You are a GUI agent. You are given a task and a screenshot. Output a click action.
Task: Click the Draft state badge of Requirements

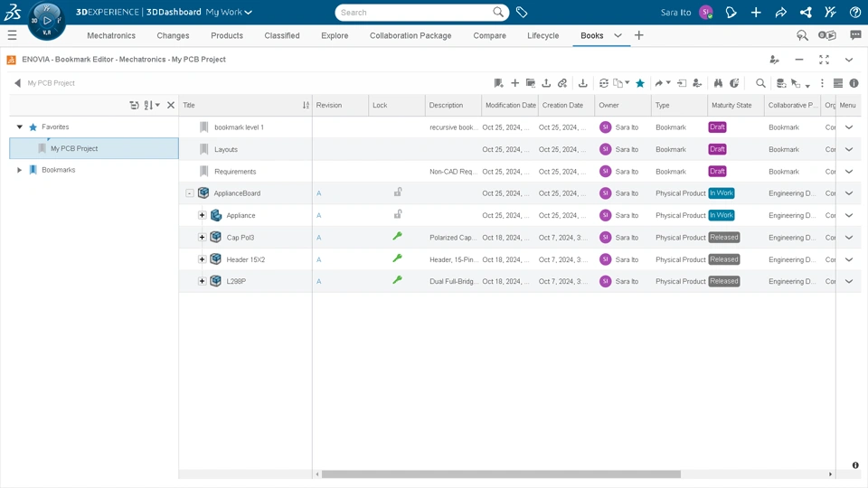tap(717, 172)
